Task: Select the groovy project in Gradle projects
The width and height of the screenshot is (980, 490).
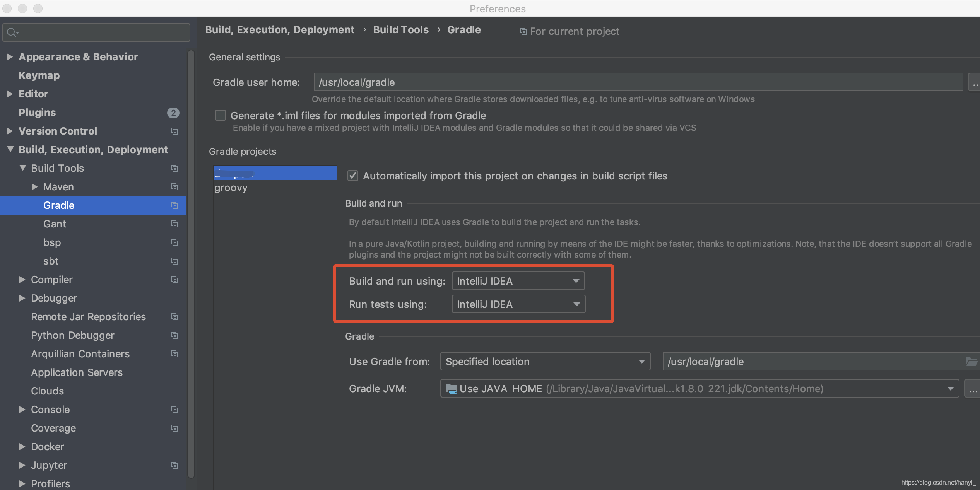Action: click(231, 188)
